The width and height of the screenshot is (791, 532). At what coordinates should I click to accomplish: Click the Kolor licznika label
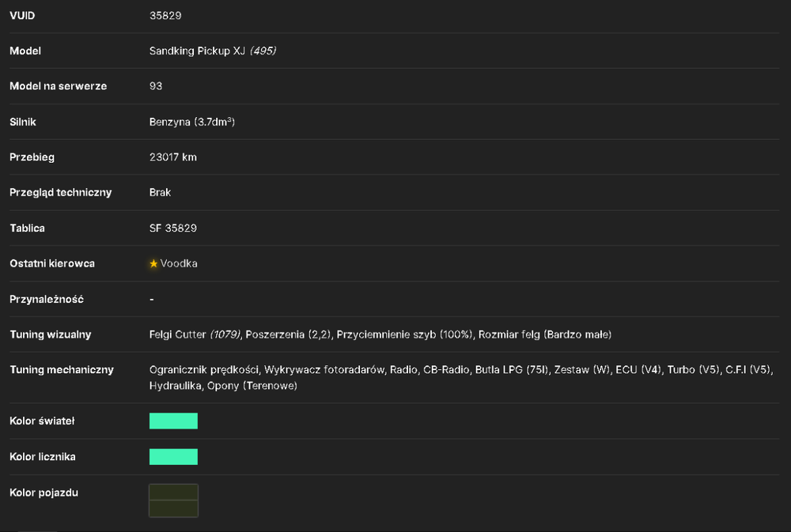coord(43,457)
